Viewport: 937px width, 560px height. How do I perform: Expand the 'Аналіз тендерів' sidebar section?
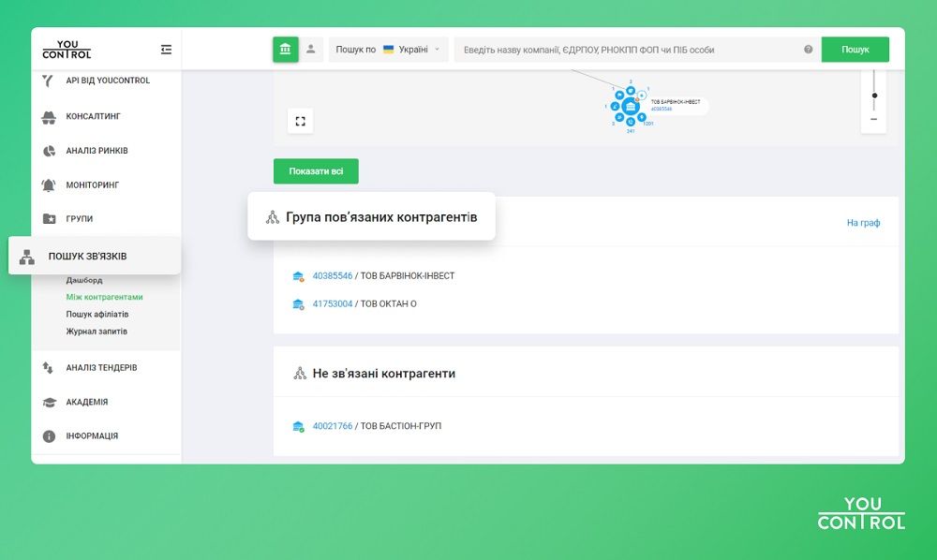click(x=101, y=368)
